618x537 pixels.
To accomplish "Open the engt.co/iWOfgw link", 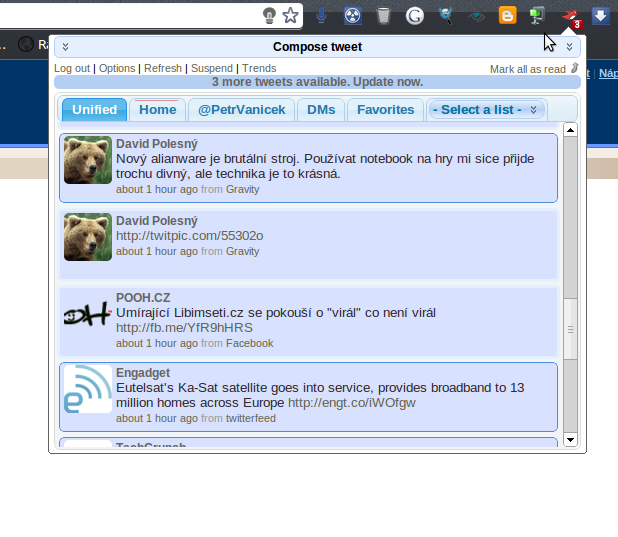I will point(352,403).
